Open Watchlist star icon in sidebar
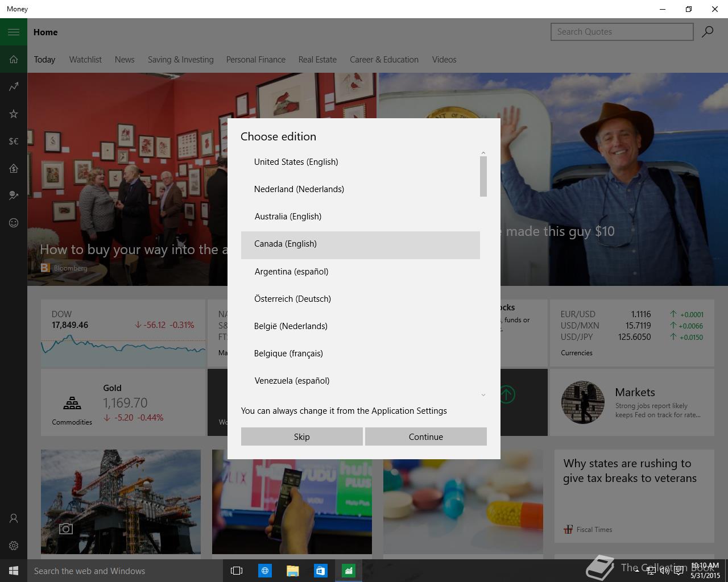Screen dimensions: 728x582 [14, 114]
